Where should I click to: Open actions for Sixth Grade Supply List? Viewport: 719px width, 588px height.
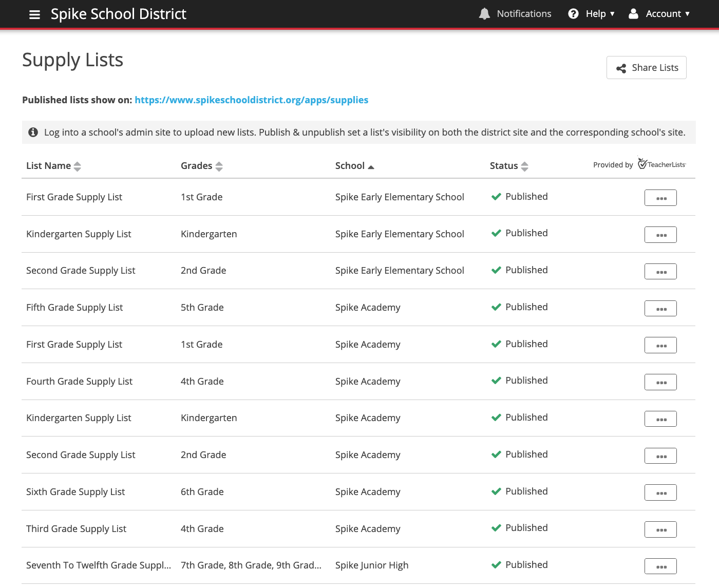(660, 492)
